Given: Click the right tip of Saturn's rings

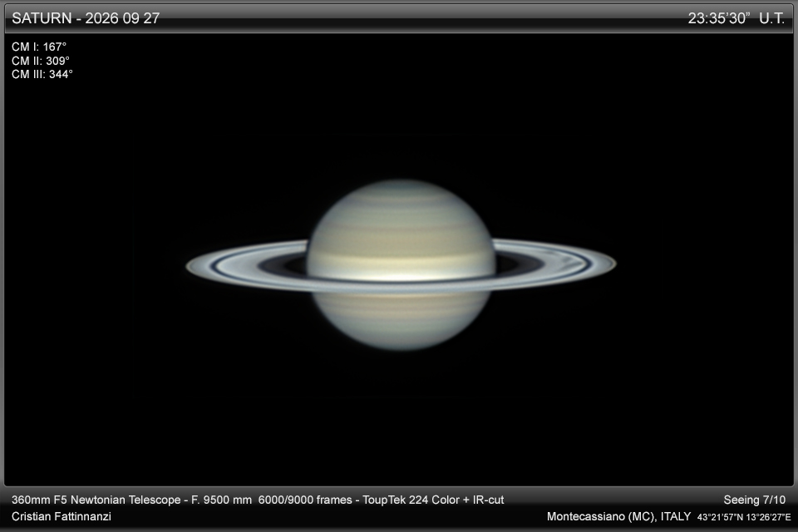Looking at the screenshot, I should point(613,264).
